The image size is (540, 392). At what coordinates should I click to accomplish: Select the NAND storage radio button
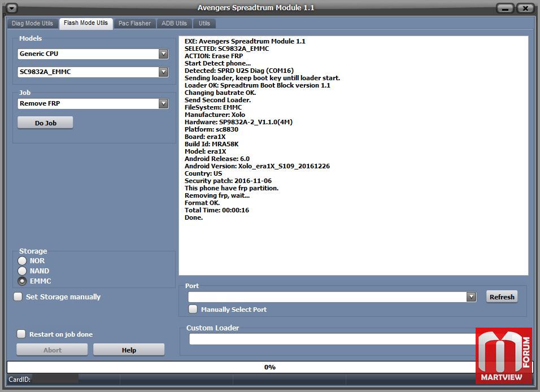(22, 271)
